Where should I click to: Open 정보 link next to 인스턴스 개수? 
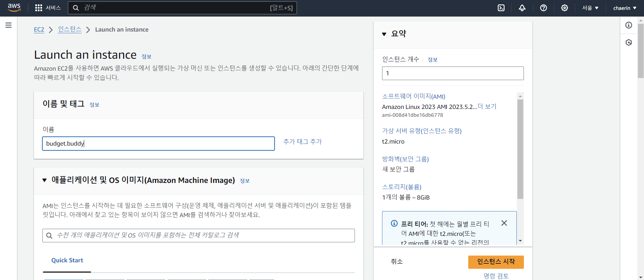(x=433, y=60)
